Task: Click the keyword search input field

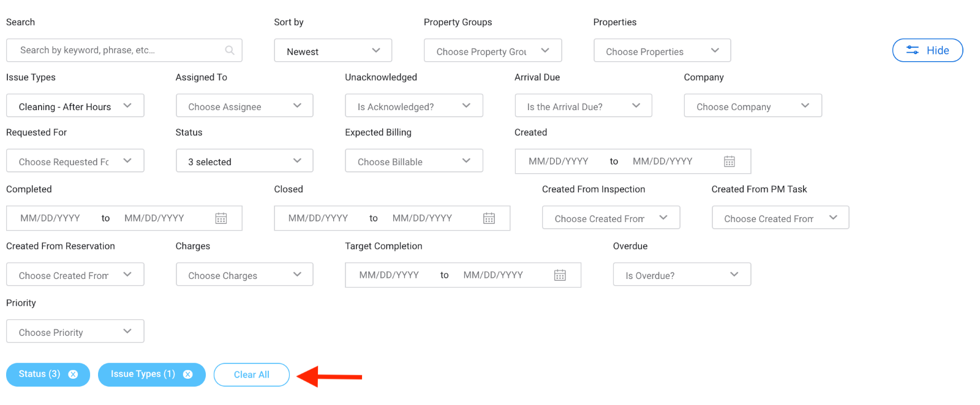Action: 124,50
